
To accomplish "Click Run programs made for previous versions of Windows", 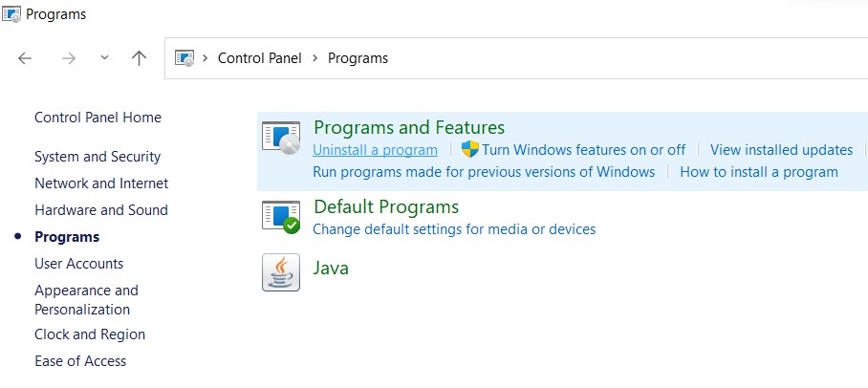I will (x=484, y=172).
